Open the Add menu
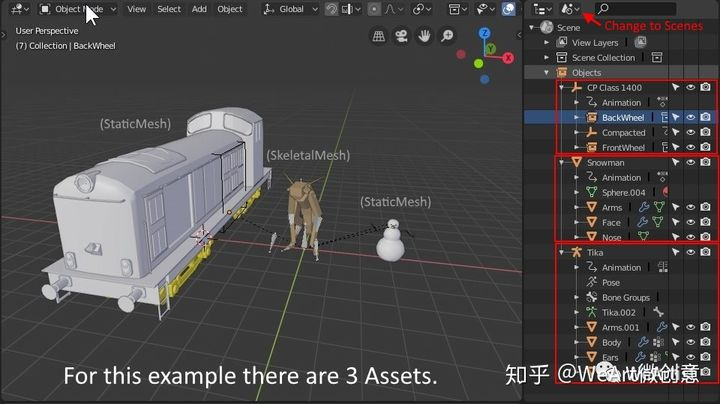 199,9
